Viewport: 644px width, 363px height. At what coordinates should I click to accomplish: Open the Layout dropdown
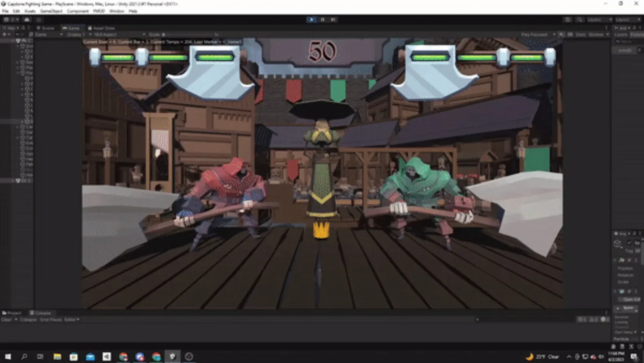tap(628, 20)
